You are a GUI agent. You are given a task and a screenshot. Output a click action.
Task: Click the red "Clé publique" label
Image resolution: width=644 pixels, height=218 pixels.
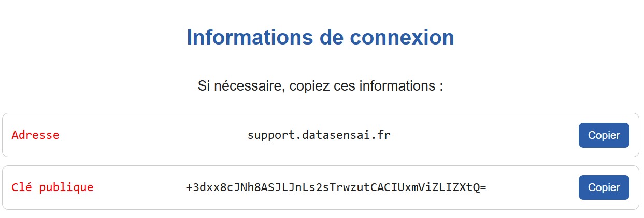52,187
